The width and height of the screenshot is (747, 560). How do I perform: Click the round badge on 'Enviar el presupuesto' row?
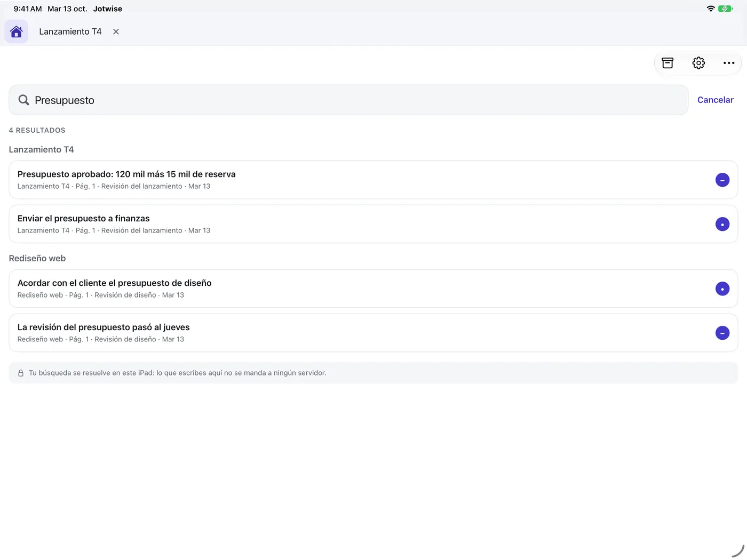click(x=722, y=224)
